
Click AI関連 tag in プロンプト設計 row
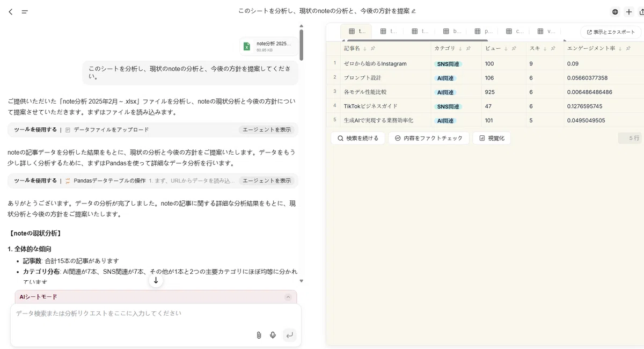[445, 78]
